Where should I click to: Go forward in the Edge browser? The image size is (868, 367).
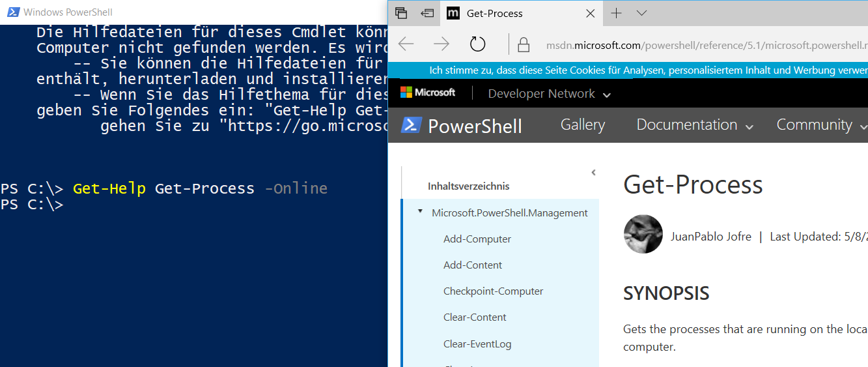click(441, 44)
